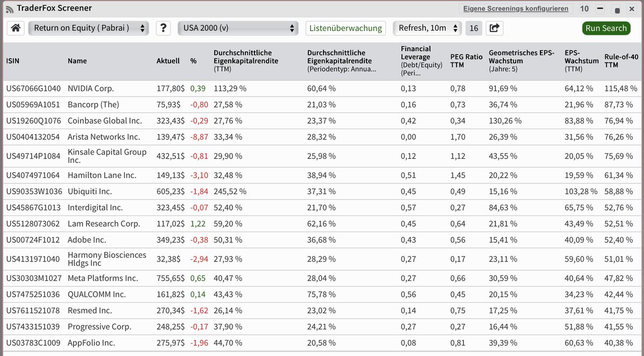
Task: Click the share/export arrow icon
Action: [494, 28]
